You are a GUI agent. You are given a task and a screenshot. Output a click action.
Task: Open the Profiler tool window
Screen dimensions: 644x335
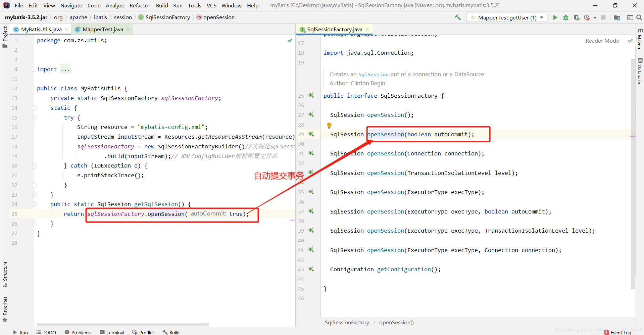(x=143, y=332)
